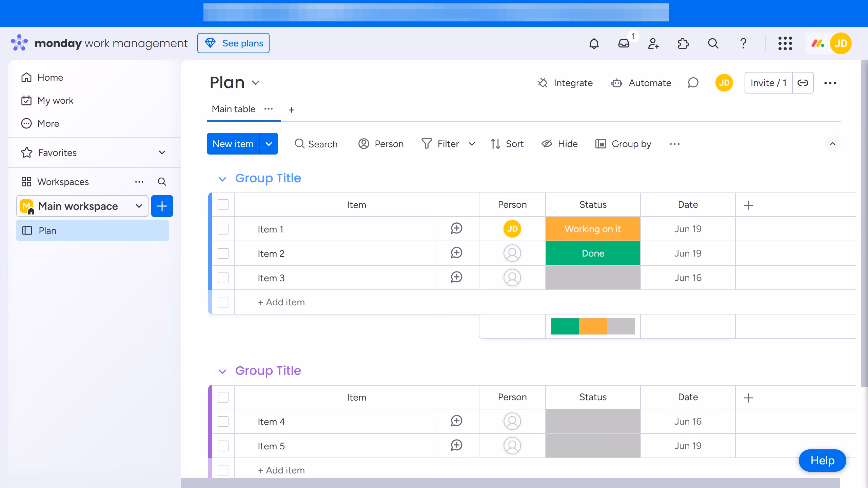Open Automate

(x=641, y=83)
